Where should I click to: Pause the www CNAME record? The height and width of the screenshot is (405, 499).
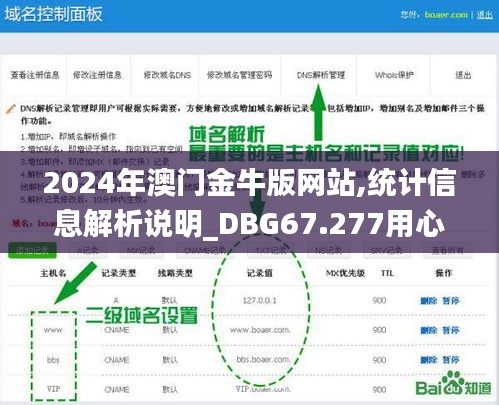pyautogui.click(x=451, y=330)
